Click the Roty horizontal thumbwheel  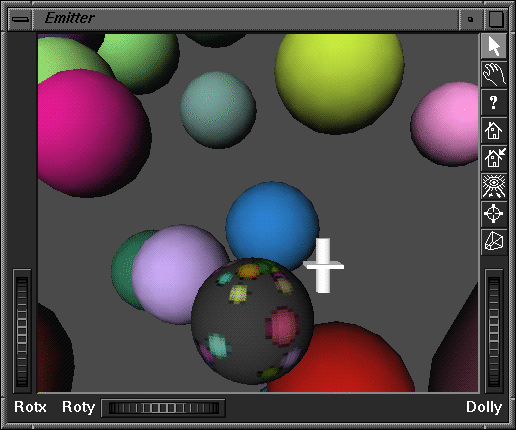pos(163,408)
